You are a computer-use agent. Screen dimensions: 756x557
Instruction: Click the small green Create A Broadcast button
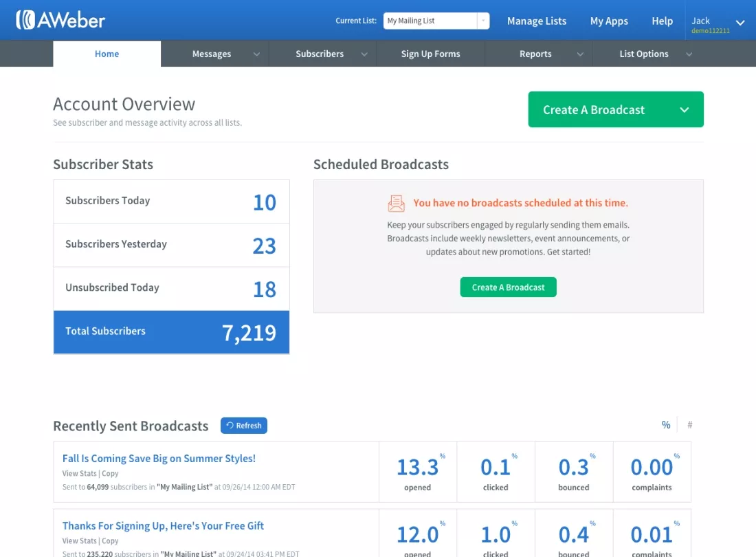(x=508, y=287)
